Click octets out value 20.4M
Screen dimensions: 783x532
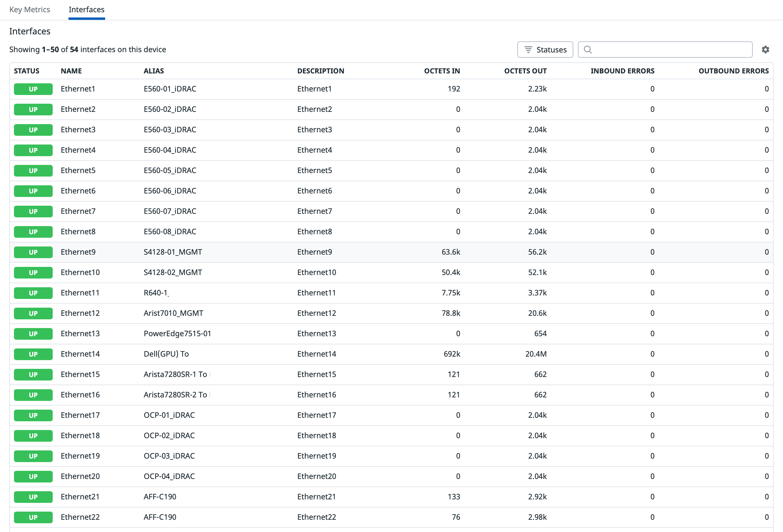536,354
